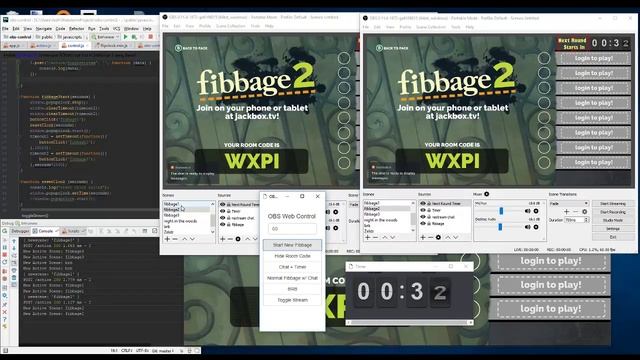
Task: Add a scene in the left OBS window
Action: [x=167, y=239]
